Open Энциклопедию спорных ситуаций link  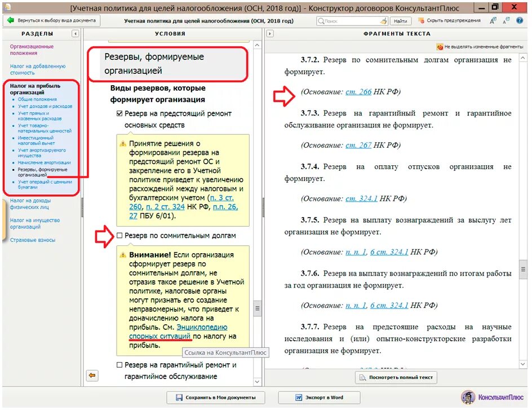click(x=178, y=332)
